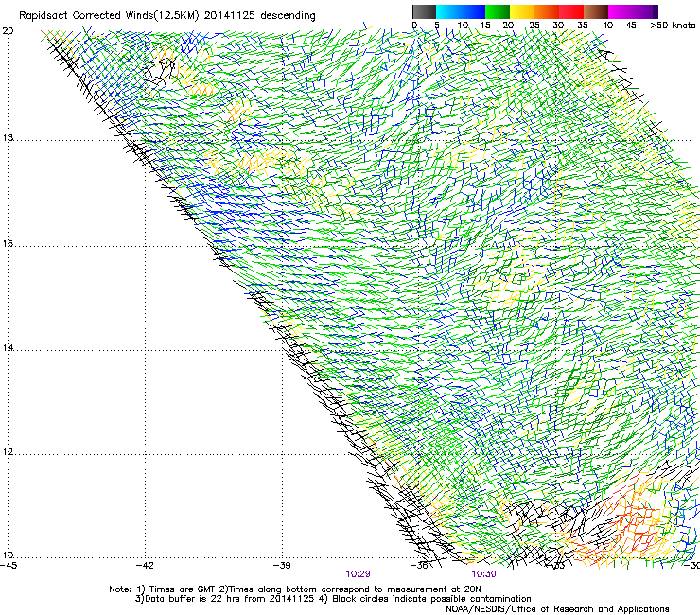Click the longitude label '-45'
The height and width of the screenshot is (615, 700).
coord(9,566)
